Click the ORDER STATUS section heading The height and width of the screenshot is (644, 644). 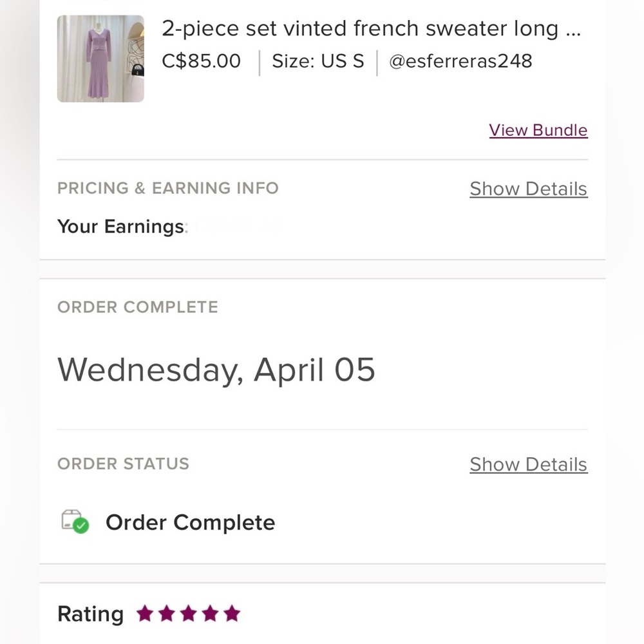point(123,464)
